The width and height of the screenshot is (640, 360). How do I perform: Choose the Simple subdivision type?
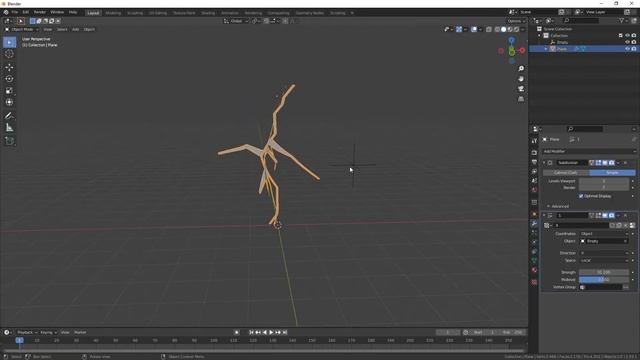[612, 173]
